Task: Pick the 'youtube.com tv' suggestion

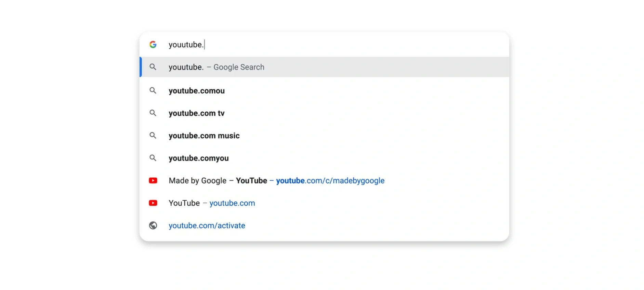Action: point(324,113)
